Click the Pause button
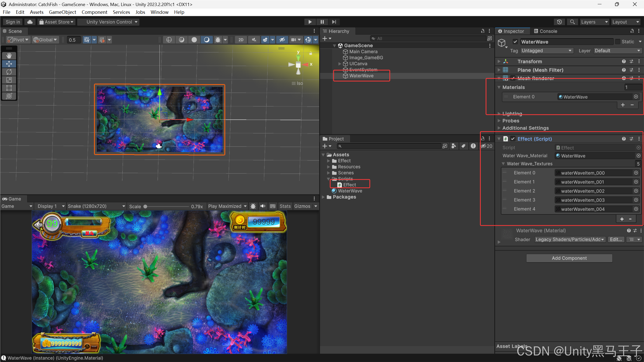Image resolution: width=644 pixels, height=362 pixels. (x=322, y=22)
